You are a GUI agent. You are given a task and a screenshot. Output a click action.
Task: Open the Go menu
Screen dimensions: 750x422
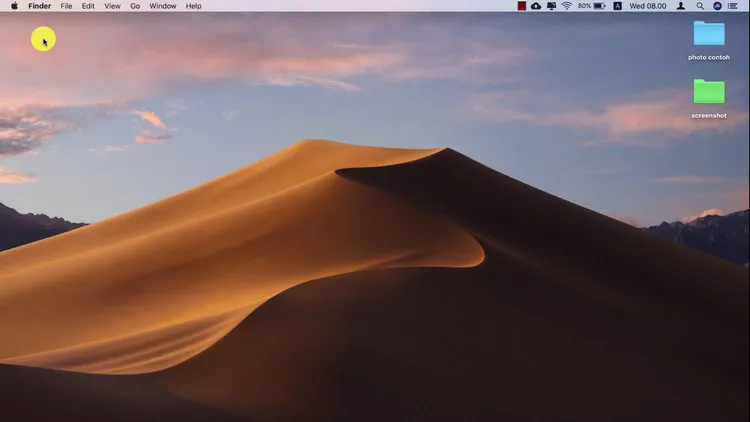135,6
